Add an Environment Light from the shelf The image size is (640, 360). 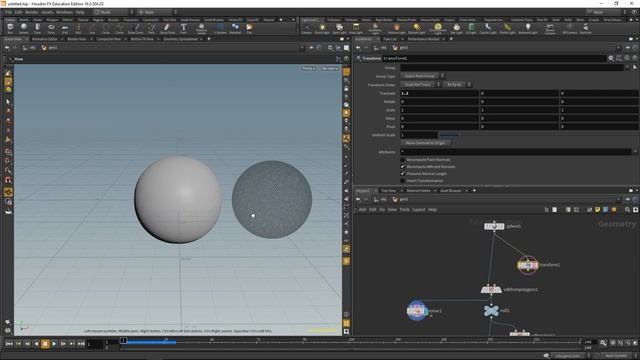(x=438, y=28)
